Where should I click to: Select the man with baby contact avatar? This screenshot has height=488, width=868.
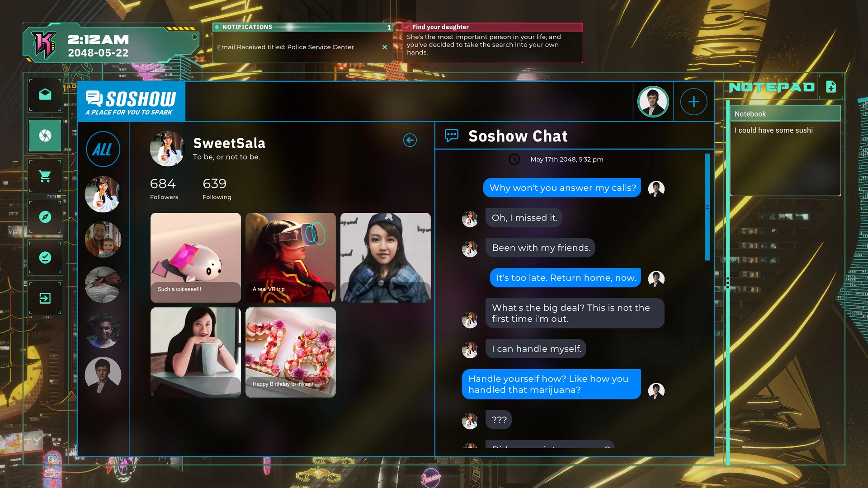(103, 239)
